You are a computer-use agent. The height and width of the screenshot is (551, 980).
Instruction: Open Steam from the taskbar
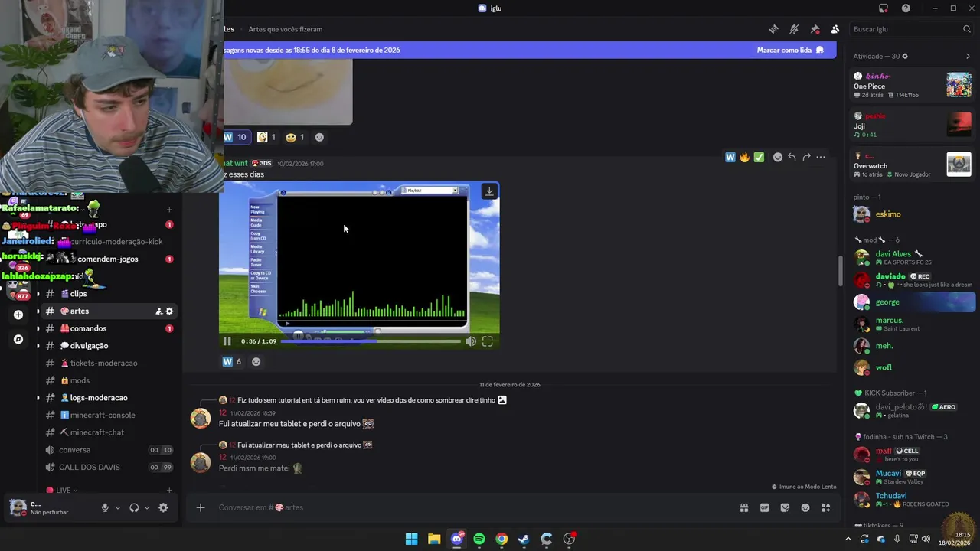point(524,539)
